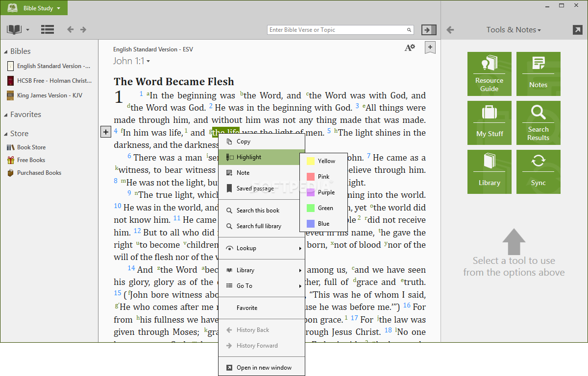This screenshot has height=376, width=588.
Task: Pick the Purple highlight color
Action: pos(323,192)
